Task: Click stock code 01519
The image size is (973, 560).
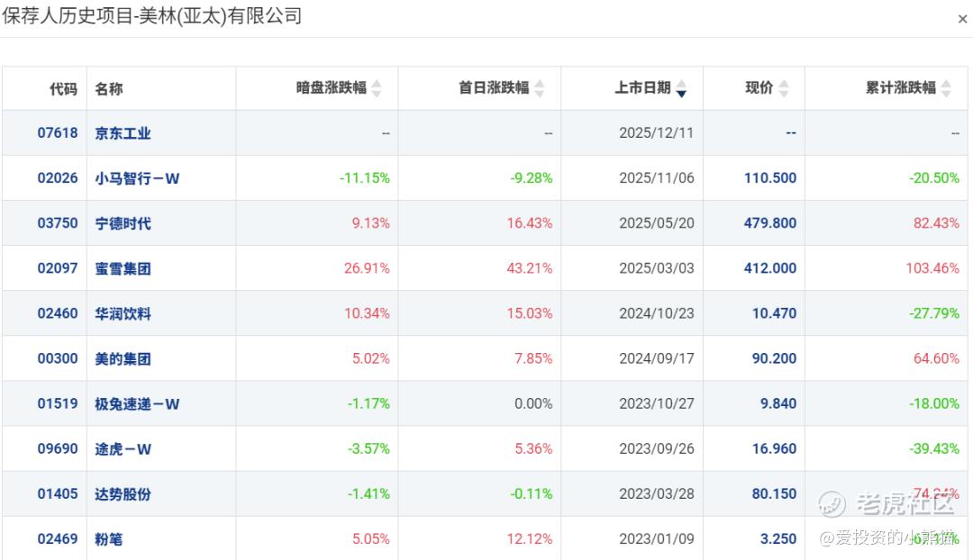Action: (58, 403)
